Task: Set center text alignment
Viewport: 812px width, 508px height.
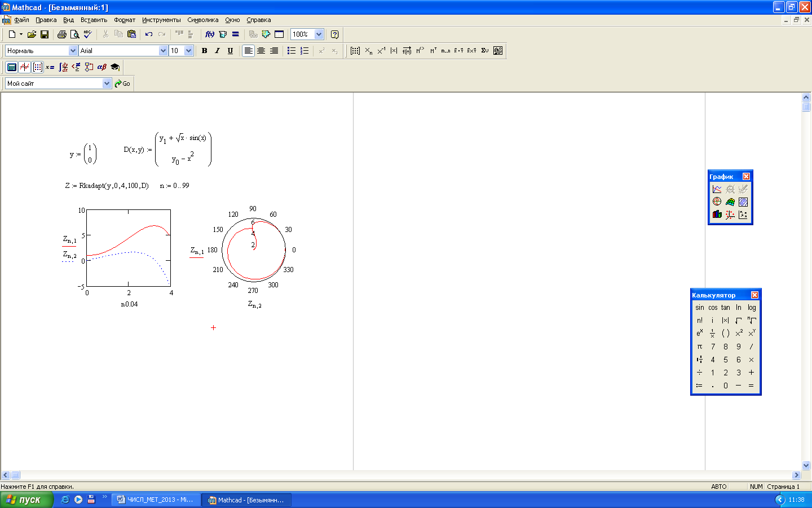Action: (x=261, y=51)
